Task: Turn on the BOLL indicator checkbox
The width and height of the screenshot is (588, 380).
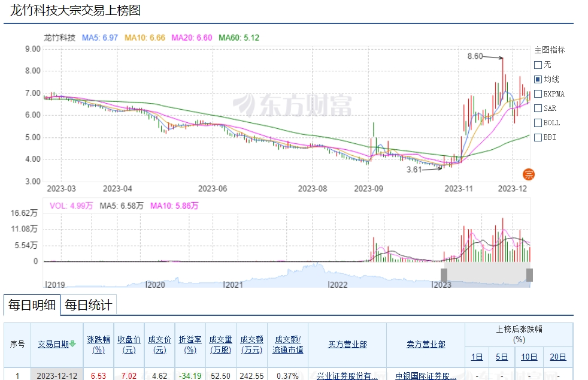Action: click(538, 123)
